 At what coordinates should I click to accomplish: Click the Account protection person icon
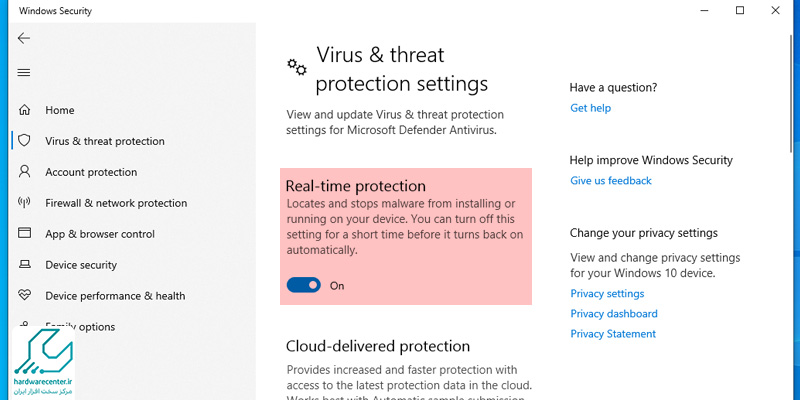point(24,171)
